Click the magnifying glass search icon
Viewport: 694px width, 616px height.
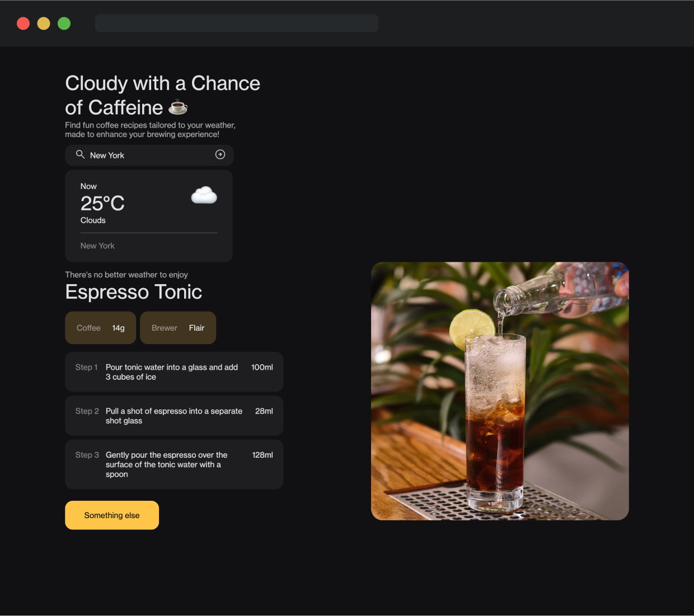click(80, 154)
